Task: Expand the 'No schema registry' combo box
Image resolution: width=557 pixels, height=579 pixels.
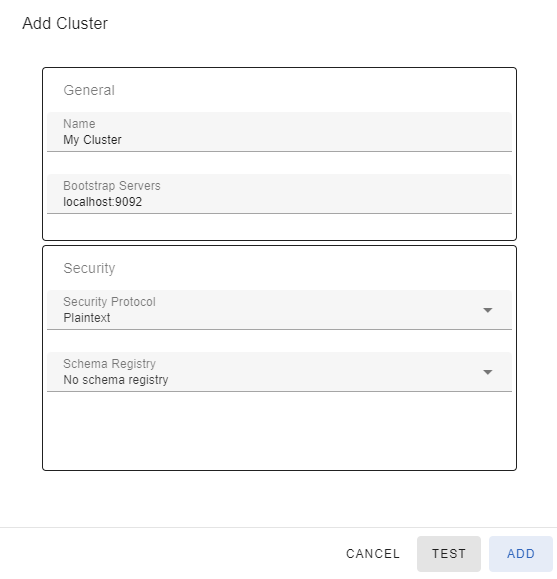Action: [x=279, y=372]
